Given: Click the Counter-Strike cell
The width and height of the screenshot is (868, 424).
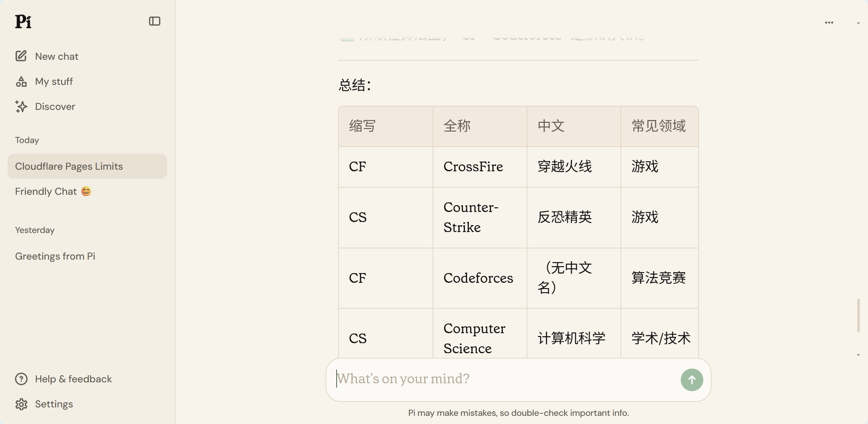Looking at the screenshot, I should coord(480,217).
